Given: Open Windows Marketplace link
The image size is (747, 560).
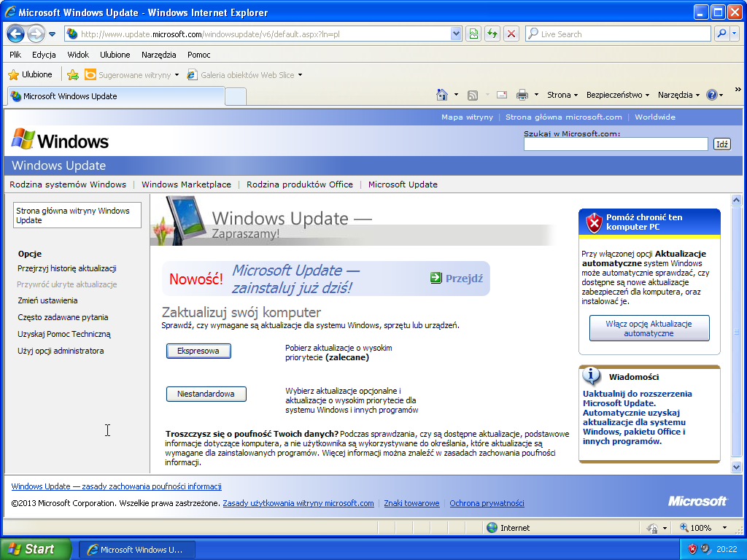Looking at the screenshot, I should 186,184.
